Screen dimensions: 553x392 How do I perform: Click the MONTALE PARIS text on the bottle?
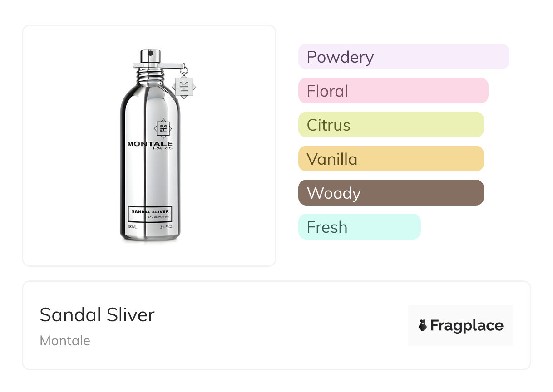(150, 145)
